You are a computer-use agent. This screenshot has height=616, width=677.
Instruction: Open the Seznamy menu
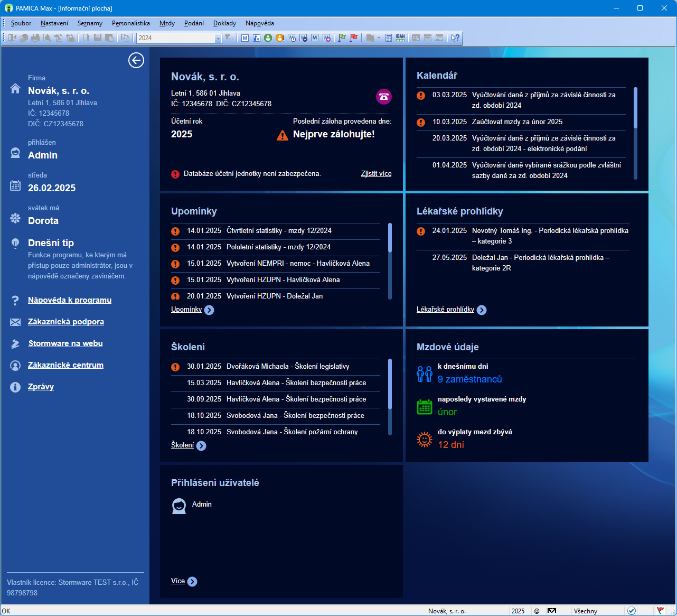pyautogui.click(x=90, y=23)
